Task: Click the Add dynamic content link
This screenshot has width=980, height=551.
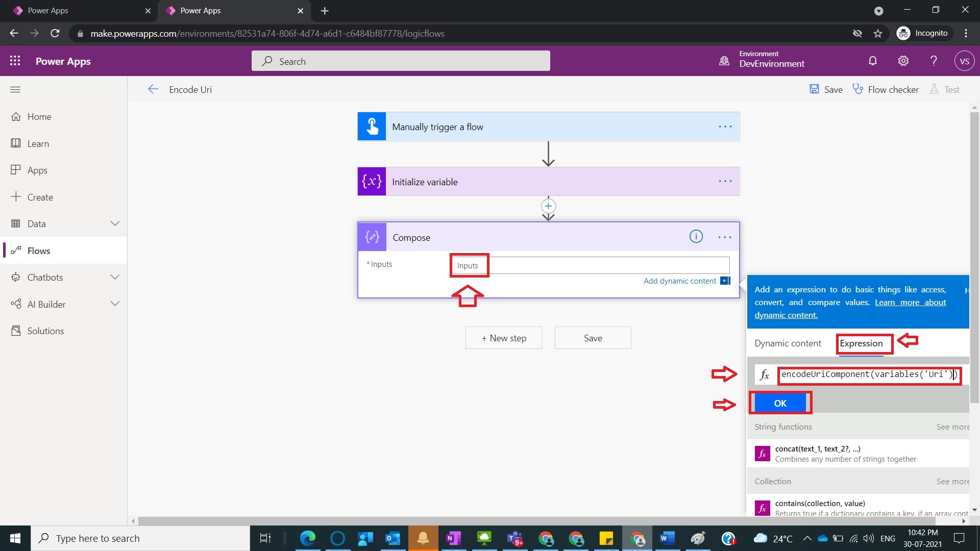Action: tap(679, 281)
